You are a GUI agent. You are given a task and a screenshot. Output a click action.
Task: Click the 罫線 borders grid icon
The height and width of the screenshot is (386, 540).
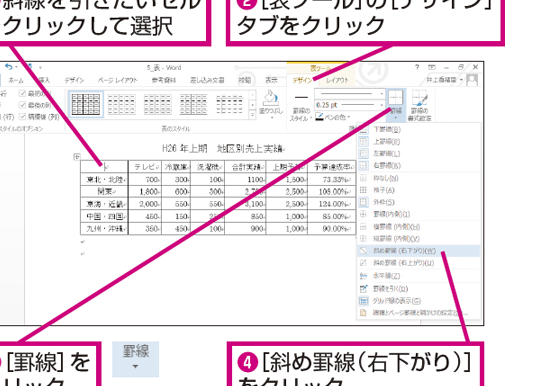tap(396, 97)
